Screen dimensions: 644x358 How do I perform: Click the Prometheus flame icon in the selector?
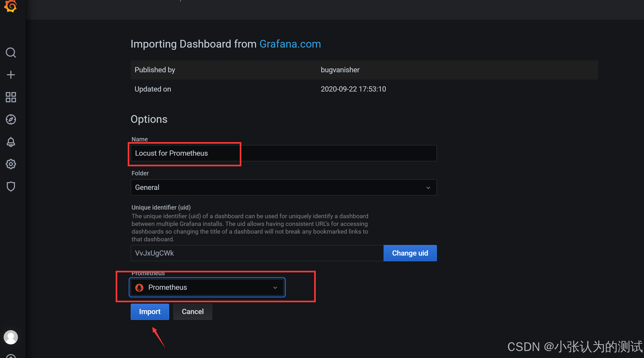point(139,287)
